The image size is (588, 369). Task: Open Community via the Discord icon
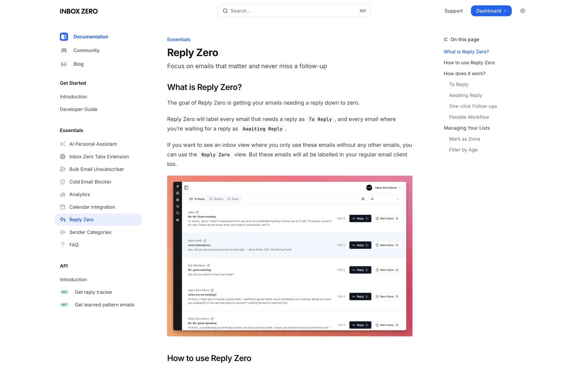64,50
